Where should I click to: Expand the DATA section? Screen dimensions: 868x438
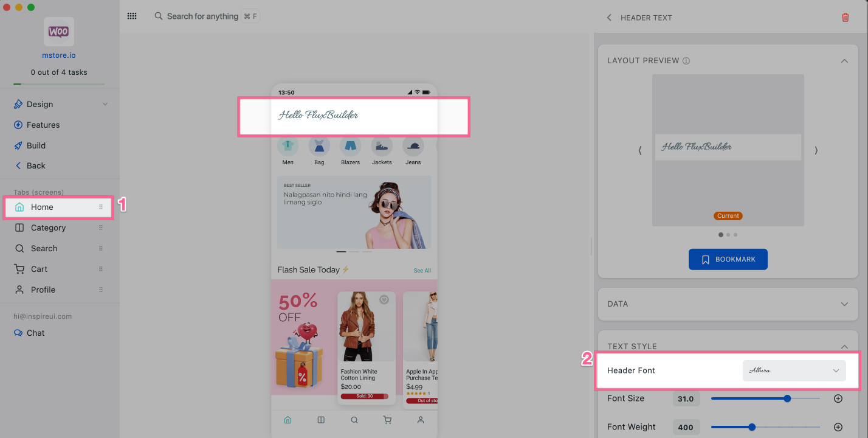[844, 304]
